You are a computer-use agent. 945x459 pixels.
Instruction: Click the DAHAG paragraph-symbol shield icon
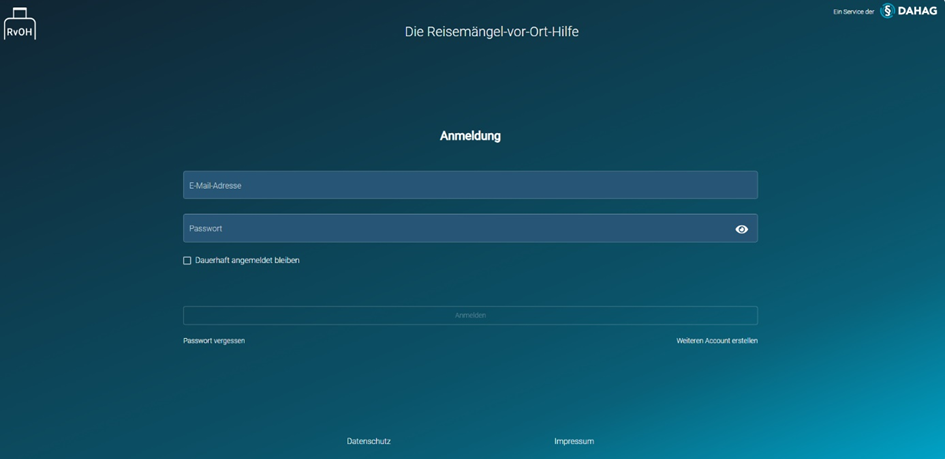tap(887, 11)
